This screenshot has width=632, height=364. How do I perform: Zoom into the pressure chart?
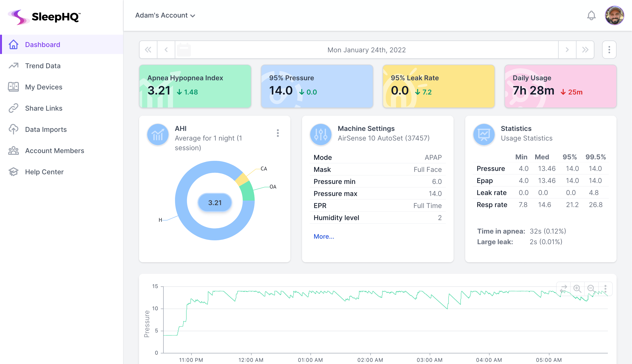click(577, 289)
